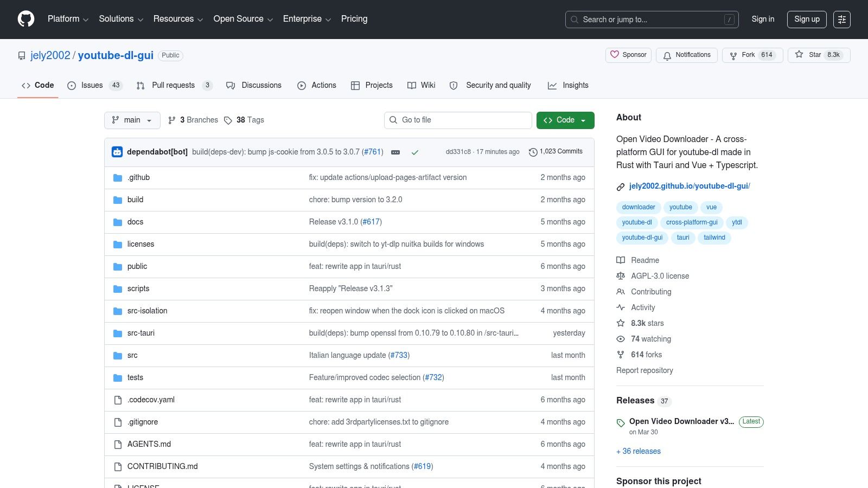Open the .codecov.yaml file
Screen dimensions: 868x488
pyautogui.click(x=151, y=400)
